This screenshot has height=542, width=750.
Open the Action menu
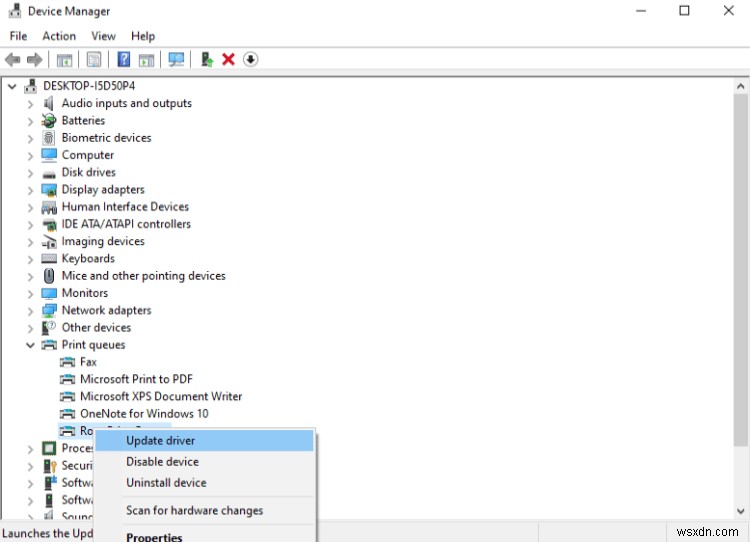click(x=59, y=36)
